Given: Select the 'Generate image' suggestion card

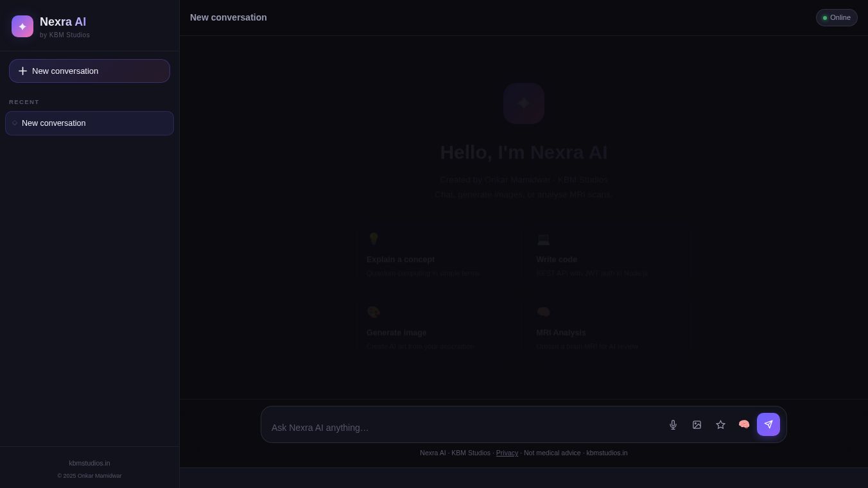Looking at the screenshot, I should pyautogui.click(x=439, y=329).
